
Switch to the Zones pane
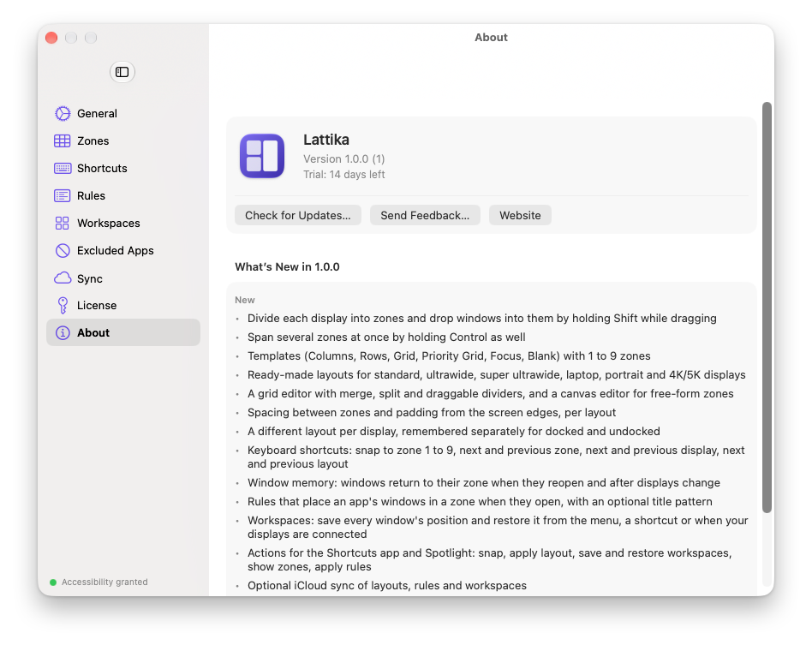[x=123, y=140]
